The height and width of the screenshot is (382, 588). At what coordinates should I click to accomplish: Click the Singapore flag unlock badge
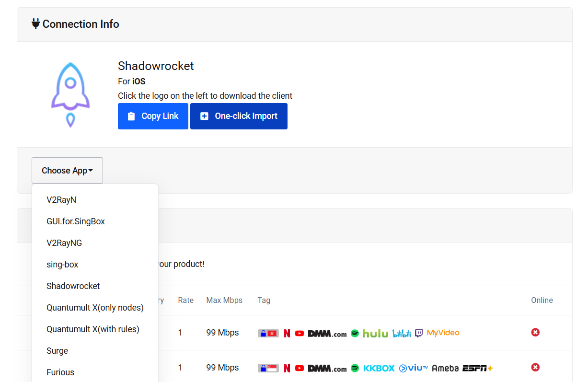tap(268, 368)
